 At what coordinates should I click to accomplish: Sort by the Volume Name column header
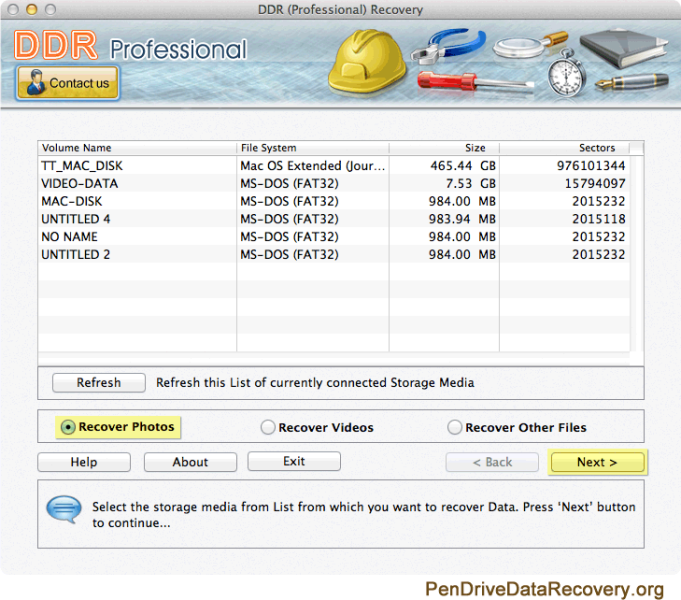[x=137, y=148]
